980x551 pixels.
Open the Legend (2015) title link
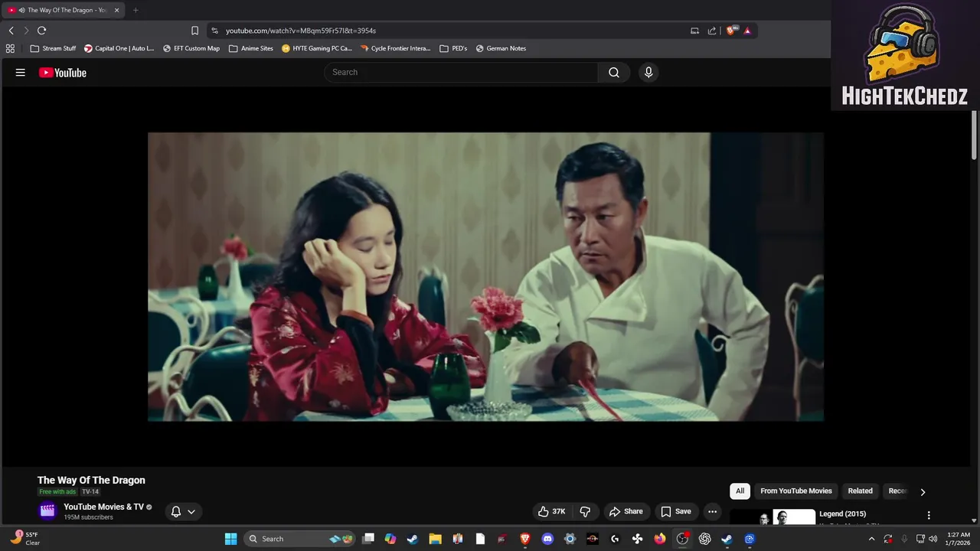(x=844, y=514)
